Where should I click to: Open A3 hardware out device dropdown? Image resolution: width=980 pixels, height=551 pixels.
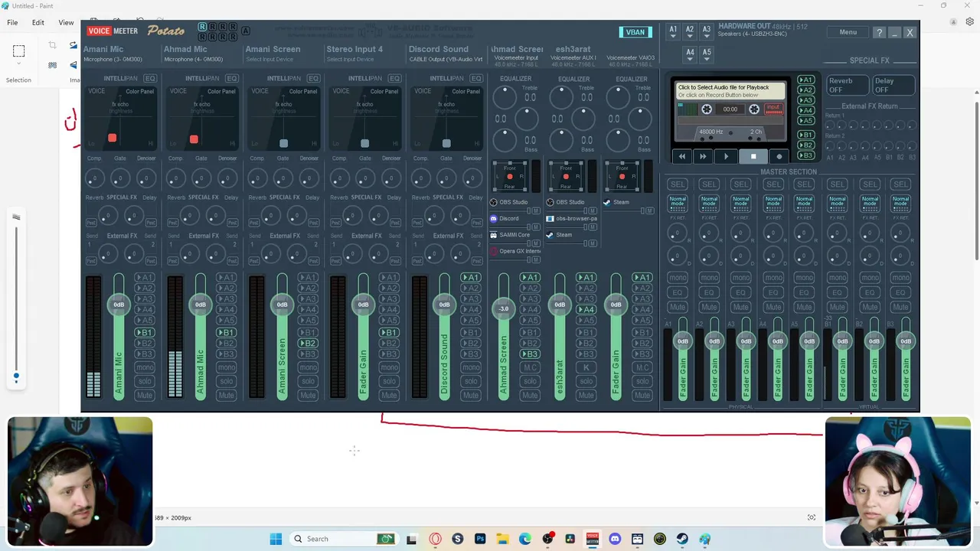click(x=707, y=32)
